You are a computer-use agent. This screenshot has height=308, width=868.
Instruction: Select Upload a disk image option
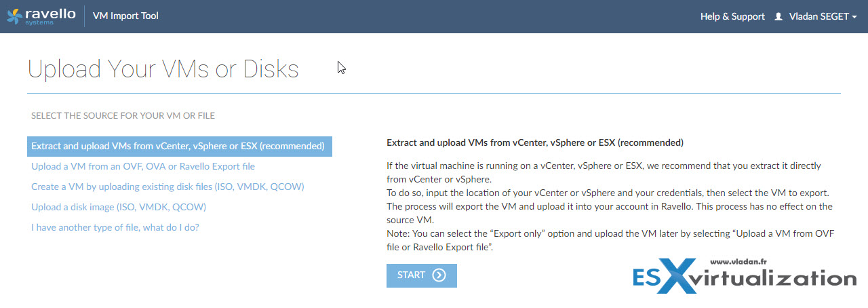[119, 207]
